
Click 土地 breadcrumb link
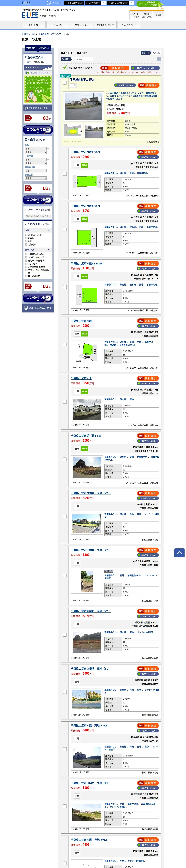33,34
